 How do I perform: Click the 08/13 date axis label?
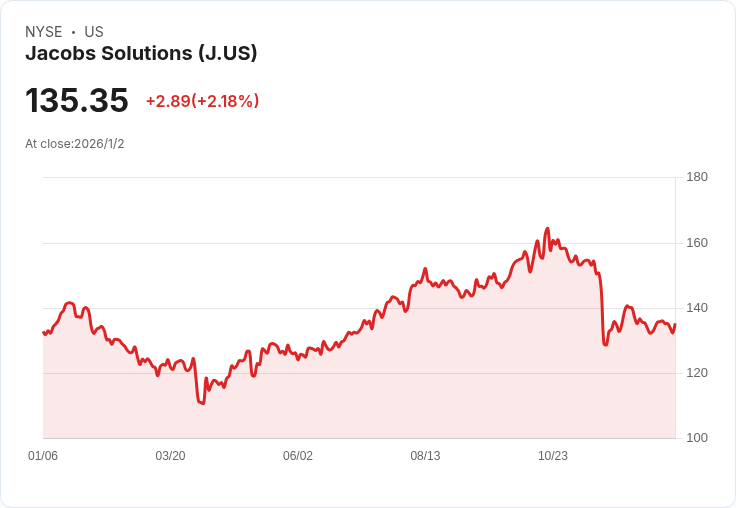tap(425, 456)
